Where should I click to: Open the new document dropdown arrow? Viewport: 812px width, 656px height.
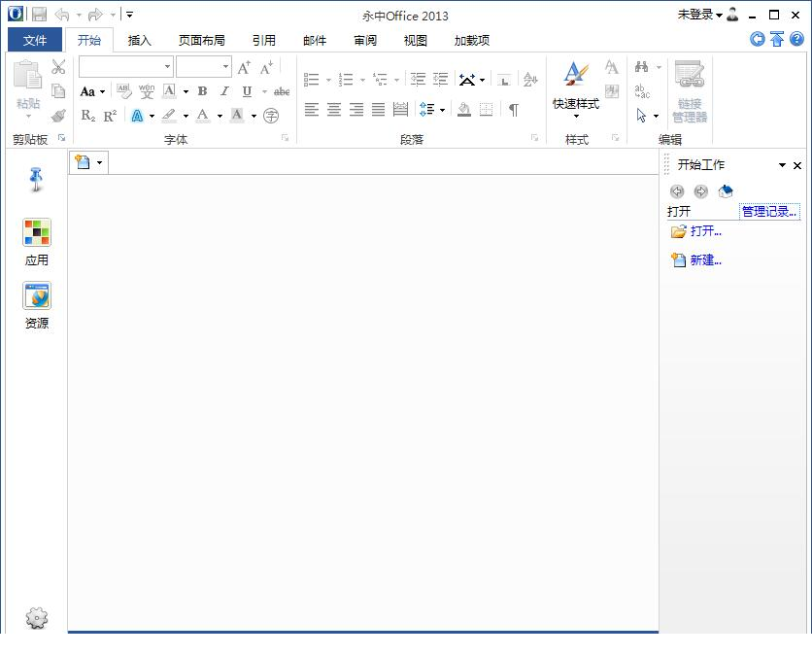[x=99, y=162]
